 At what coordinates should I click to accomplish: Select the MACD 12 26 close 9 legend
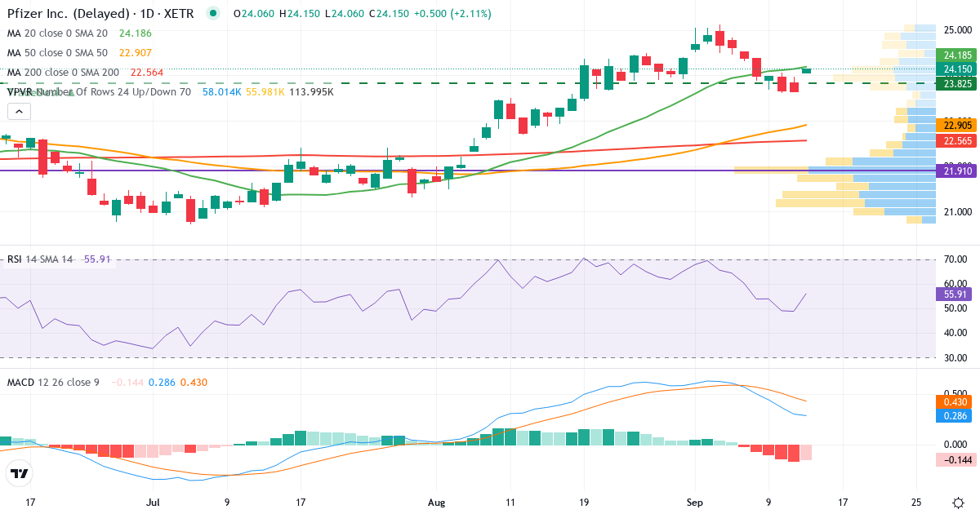tap(53, 382)
